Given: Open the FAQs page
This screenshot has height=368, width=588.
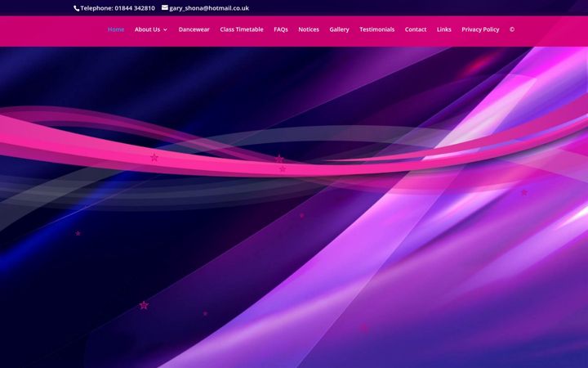Looking at the screenshot, I should tap(281, 29).
